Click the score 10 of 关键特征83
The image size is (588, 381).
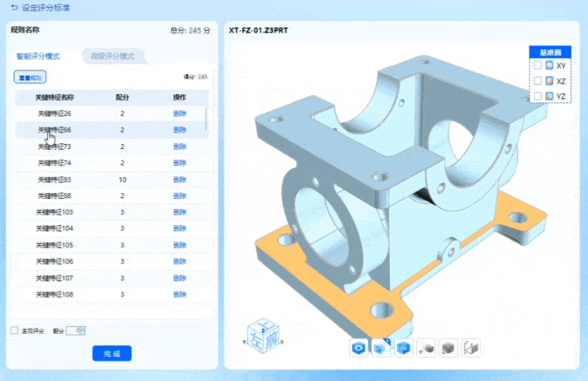122,179
